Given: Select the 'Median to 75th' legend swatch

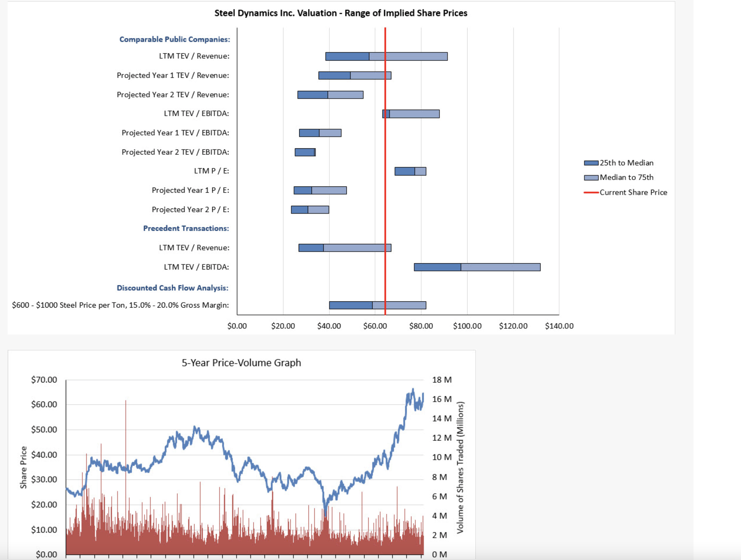Looking at the screenshot, I should [591, 178].
